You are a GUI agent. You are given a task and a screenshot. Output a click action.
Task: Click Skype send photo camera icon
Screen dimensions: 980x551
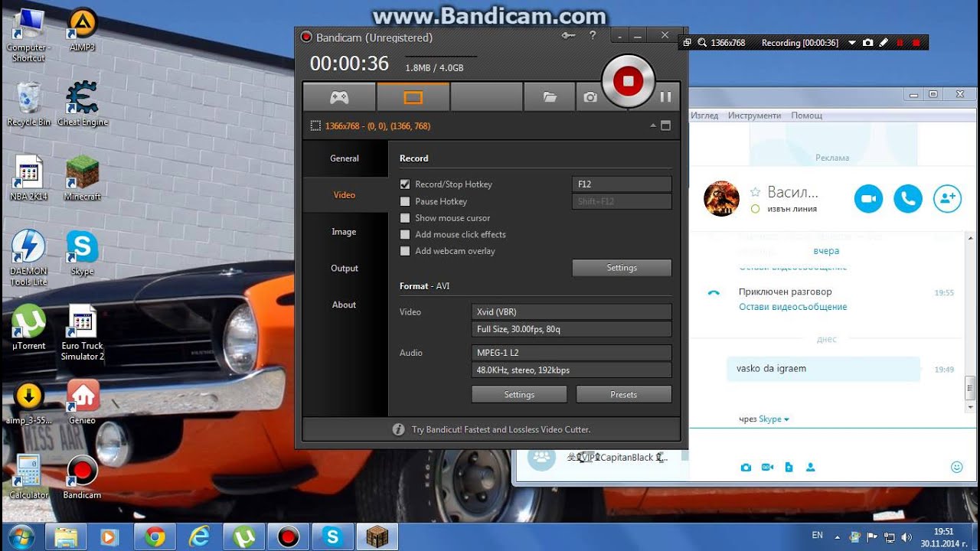click(x=746, y=467)
